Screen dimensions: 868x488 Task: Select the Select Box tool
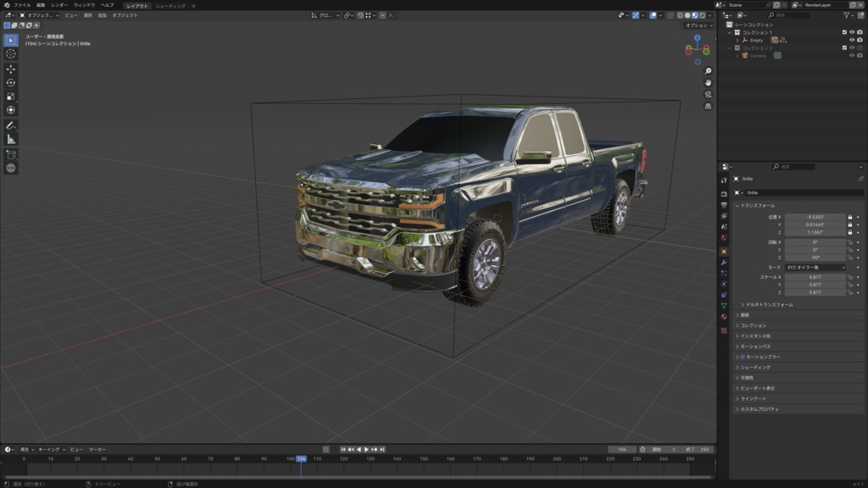coord(10,41)
